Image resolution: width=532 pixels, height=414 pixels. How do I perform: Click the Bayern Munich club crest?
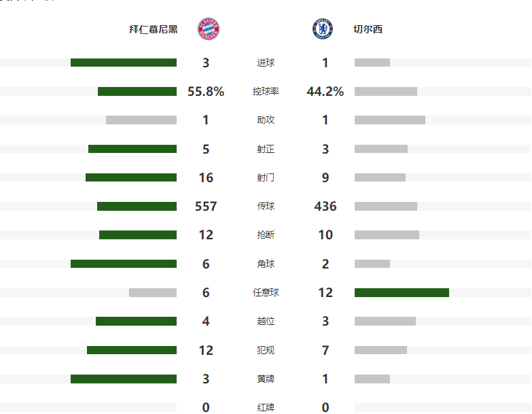[x=209, y=29]
